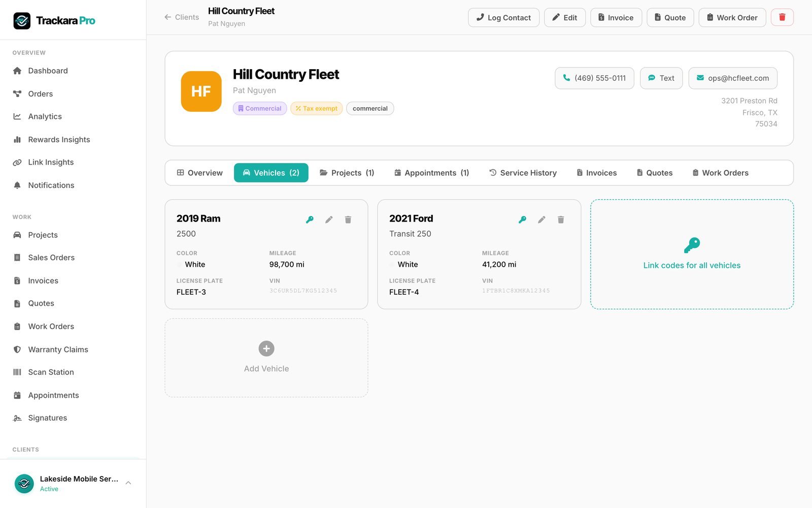
Task: Go back to Clients list
Action: coord(182,17)
